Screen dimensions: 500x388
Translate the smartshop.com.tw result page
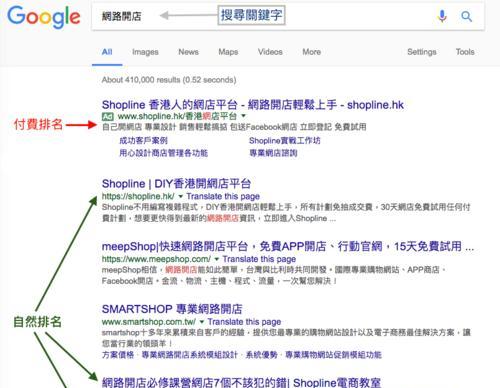(x=244, y=322)
